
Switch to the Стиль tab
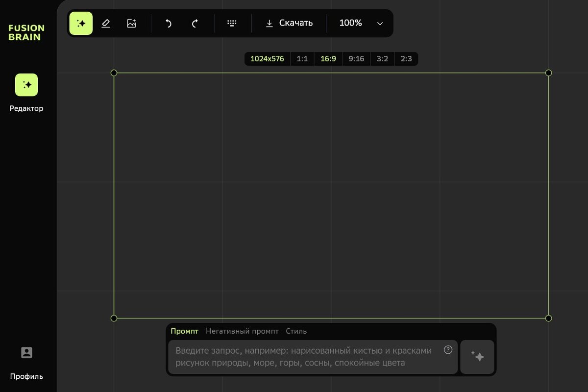pos(296,331)
